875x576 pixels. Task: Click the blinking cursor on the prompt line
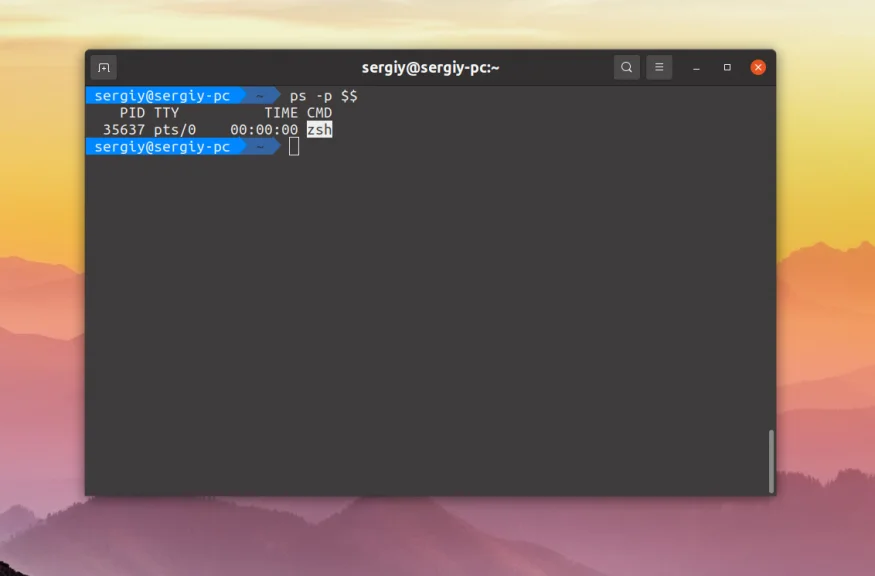[293, 146]
